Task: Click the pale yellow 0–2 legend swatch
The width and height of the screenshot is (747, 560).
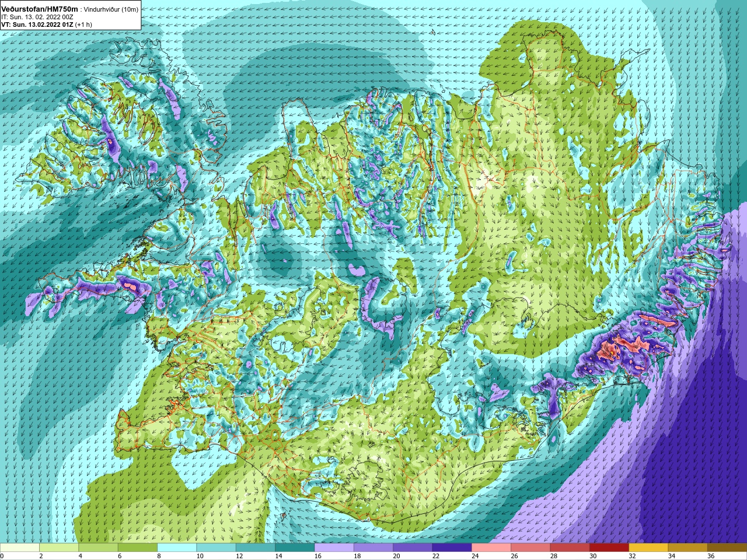Action: tap(20, 548)
